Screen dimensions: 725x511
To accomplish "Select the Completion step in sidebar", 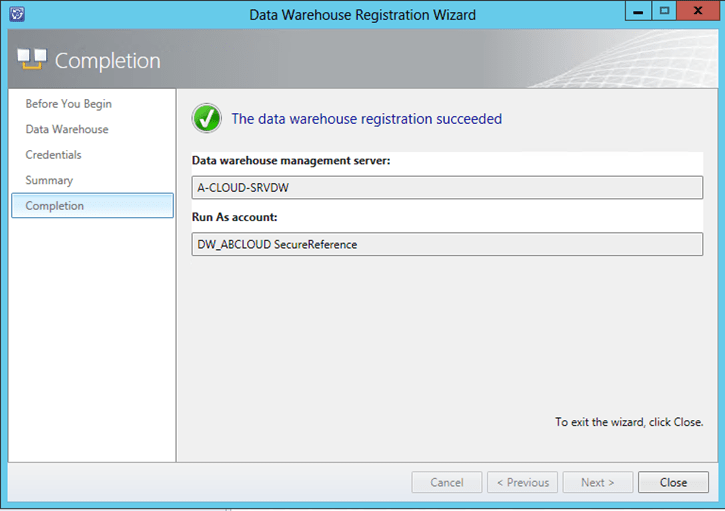I will click(x=55, y=206).
